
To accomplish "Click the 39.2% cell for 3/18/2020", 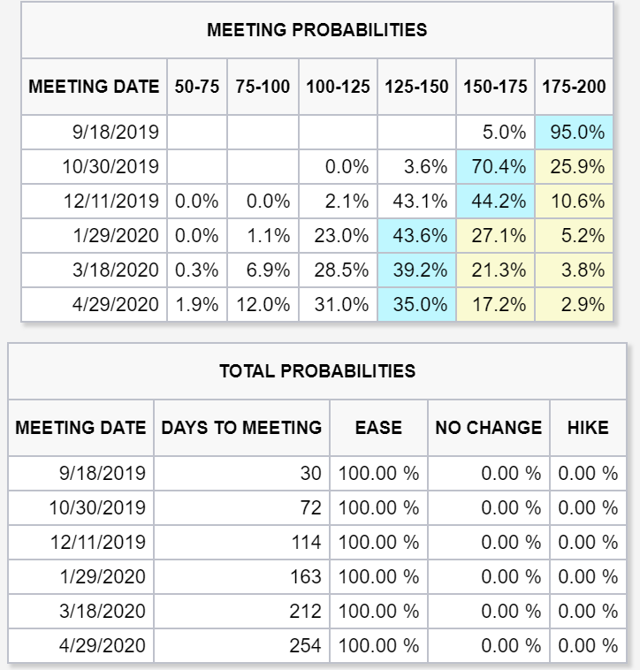I will (x=417, y=270).
